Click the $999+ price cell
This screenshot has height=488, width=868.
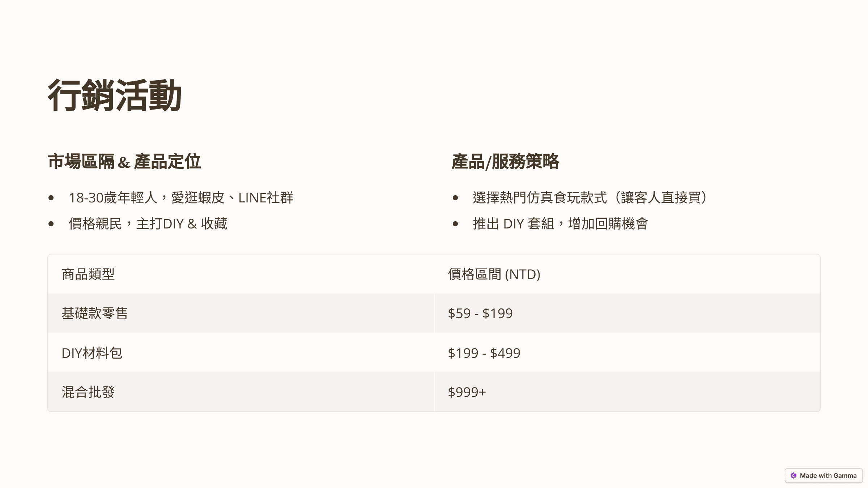467,392
